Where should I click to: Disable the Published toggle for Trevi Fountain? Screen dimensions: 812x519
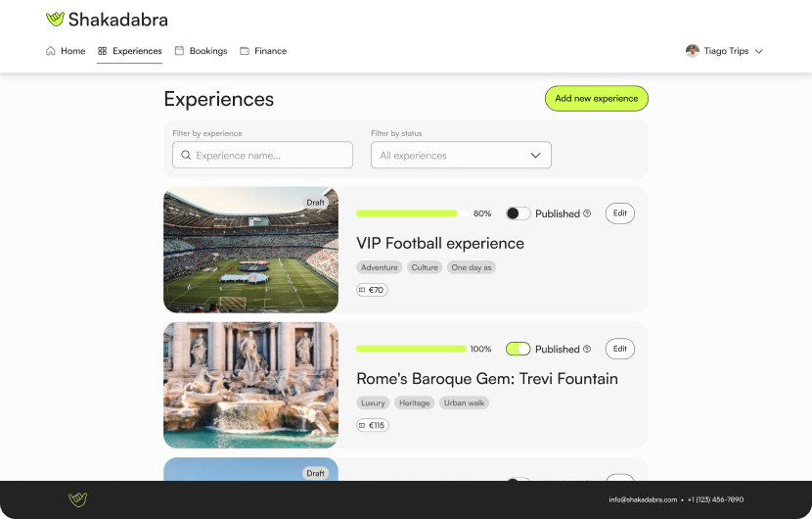(x=518, y=349)
